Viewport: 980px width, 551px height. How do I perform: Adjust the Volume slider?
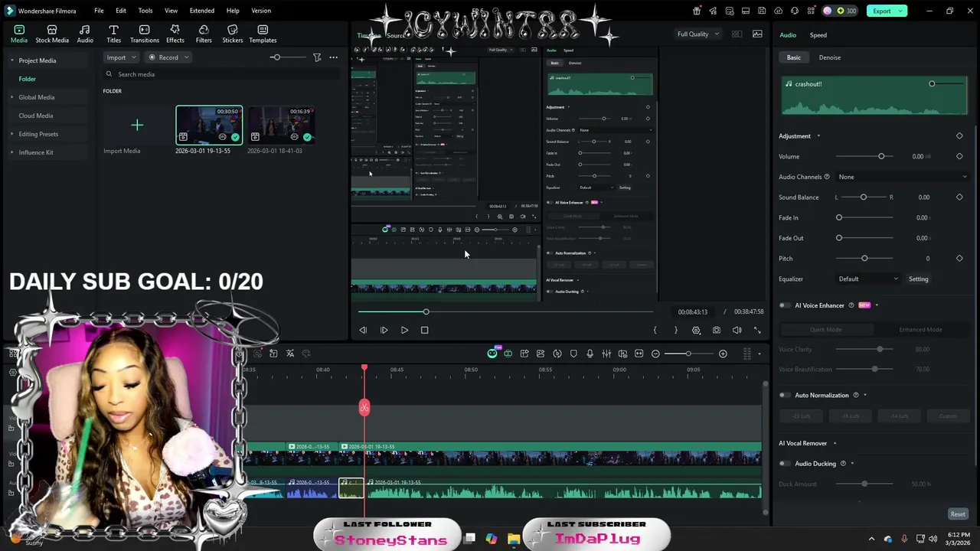pyautogui.click(x=864, y=156)
